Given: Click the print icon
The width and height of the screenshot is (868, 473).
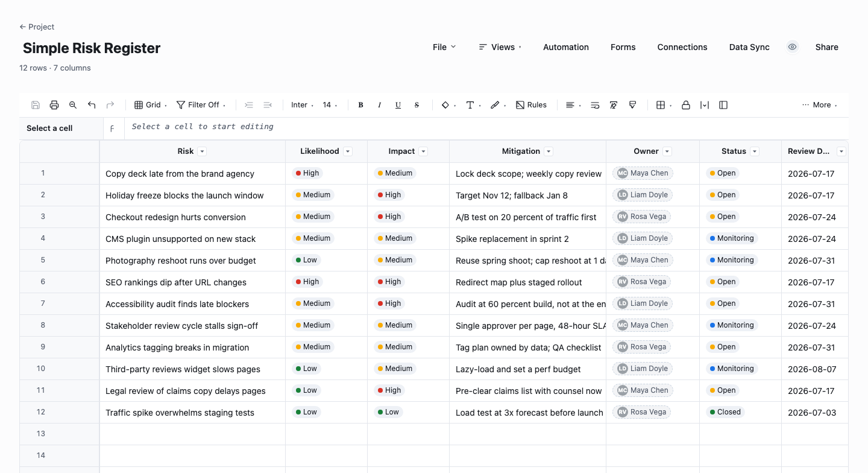Looking at the screenshot, I should pyautogui.click(x=54, y=105).
